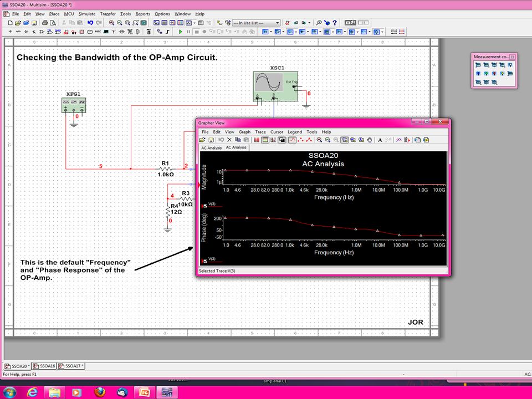Switch to SSOA16 design tab
Viewport: 532px width, 399px height.
coord(44,366)
